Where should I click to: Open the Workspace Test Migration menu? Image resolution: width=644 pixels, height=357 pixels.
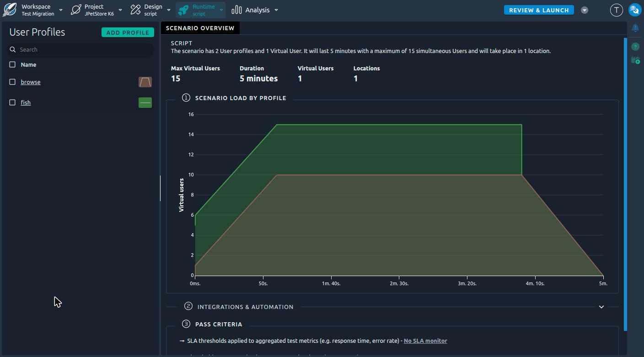tap(38, 10)
